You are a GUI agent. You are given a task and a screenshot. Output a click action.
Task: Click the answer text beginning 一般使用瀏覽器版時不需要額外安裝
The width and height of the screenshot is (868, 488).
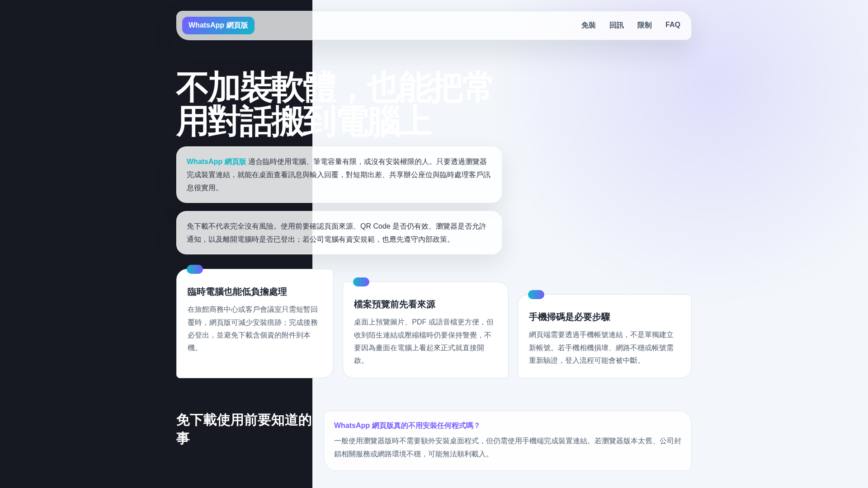click(508, 447)
